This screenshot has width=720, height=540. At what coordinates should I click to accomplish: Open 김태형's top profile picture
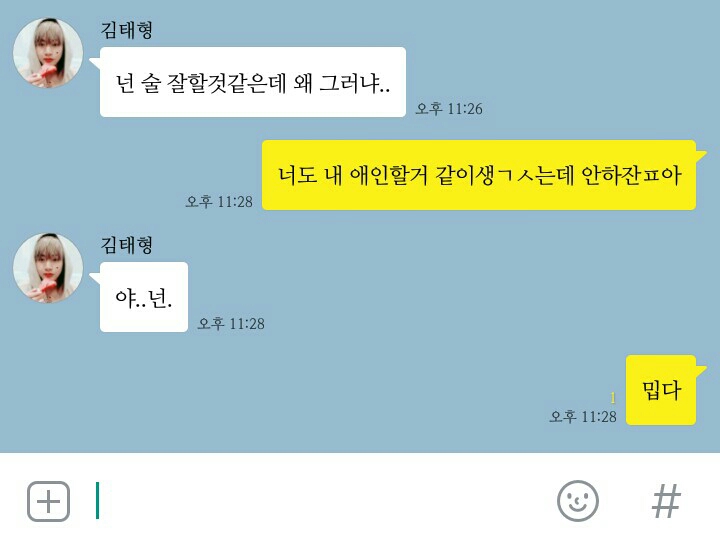(x=48, y=53)
